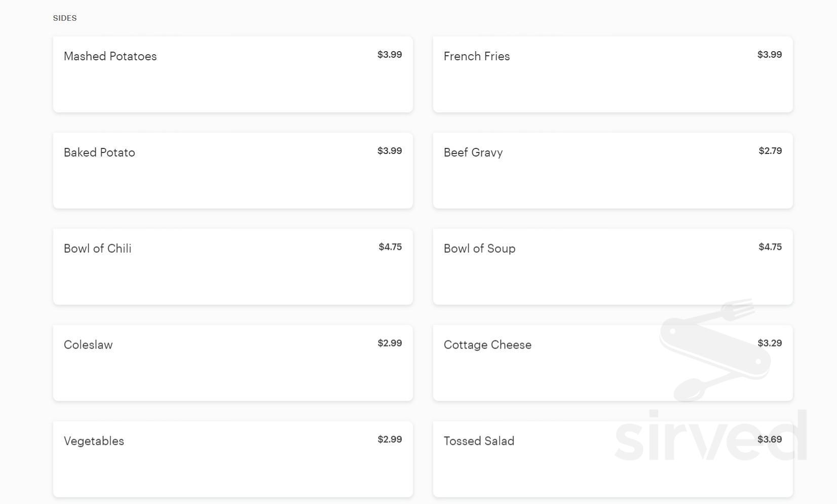
Task: Click the Vegetables price label
Action: click(390, 440)
